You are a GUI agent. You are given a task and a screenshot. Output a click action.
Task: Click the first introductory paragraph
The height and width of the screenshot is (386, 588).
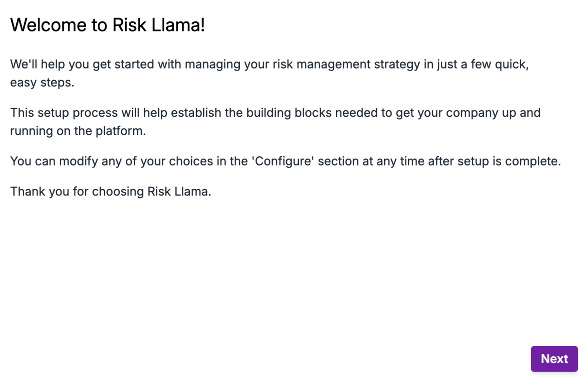click(270, 73)
